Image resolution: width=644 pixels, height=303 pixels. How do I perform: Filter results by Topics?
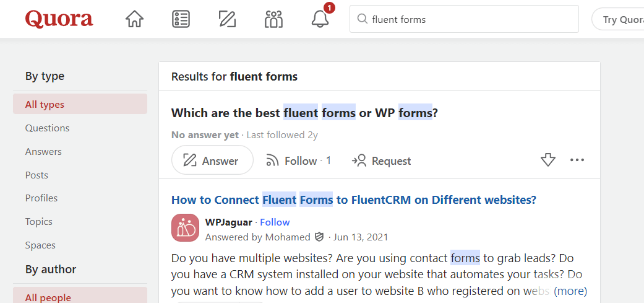39,222
